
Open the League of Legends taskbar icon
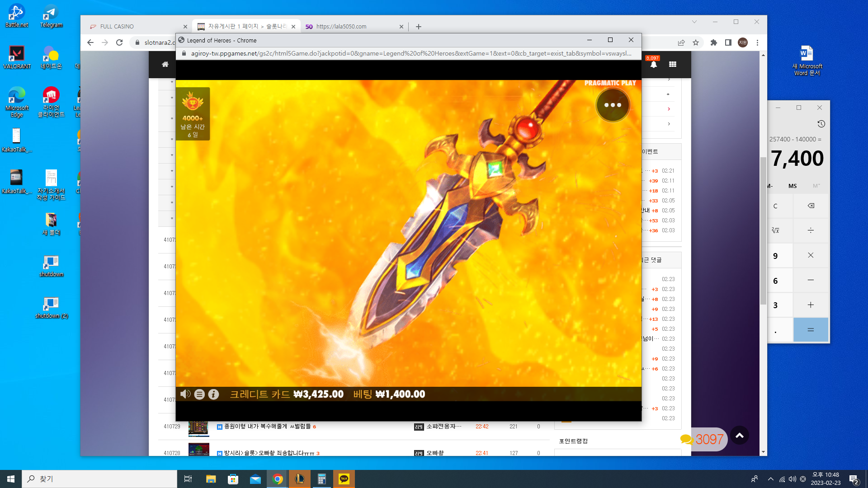pos(299,479)
